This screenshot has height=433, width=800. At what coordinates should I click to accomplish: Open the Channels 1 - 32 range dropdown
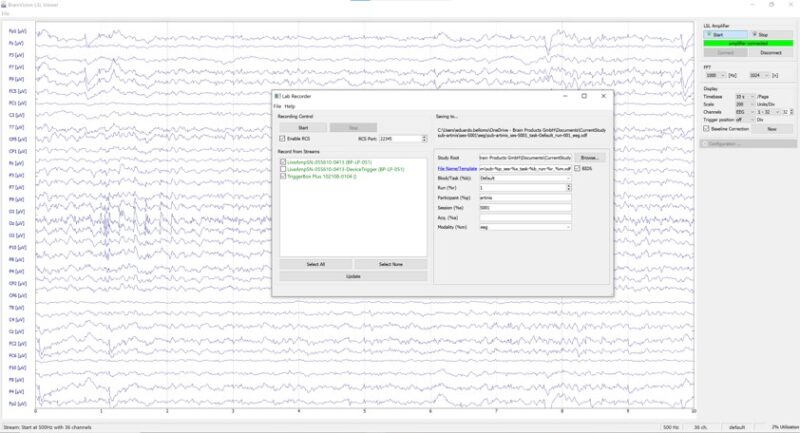click(768, 112)
